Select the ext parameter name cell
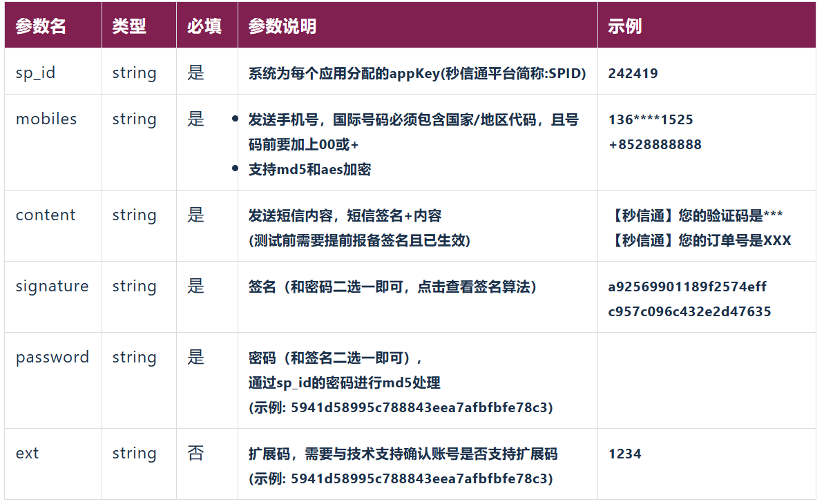824x504 pixels. pos(27,453)
